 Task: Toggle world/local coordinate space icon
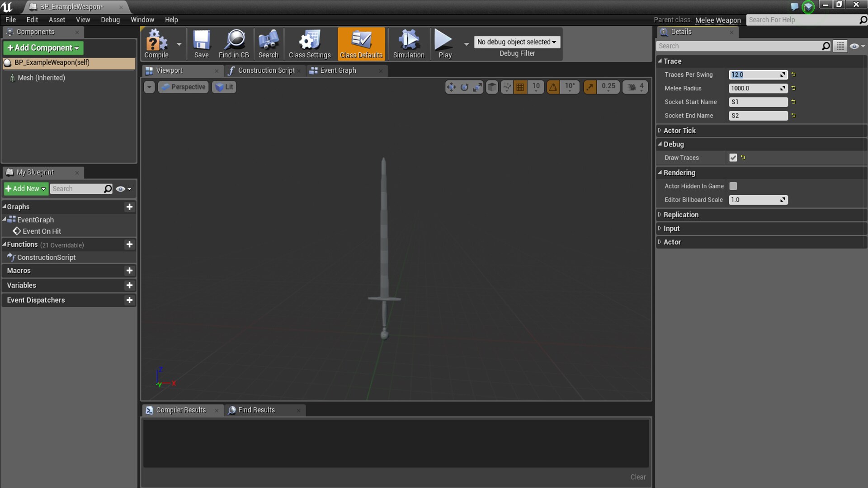click(x=492, y=87)
